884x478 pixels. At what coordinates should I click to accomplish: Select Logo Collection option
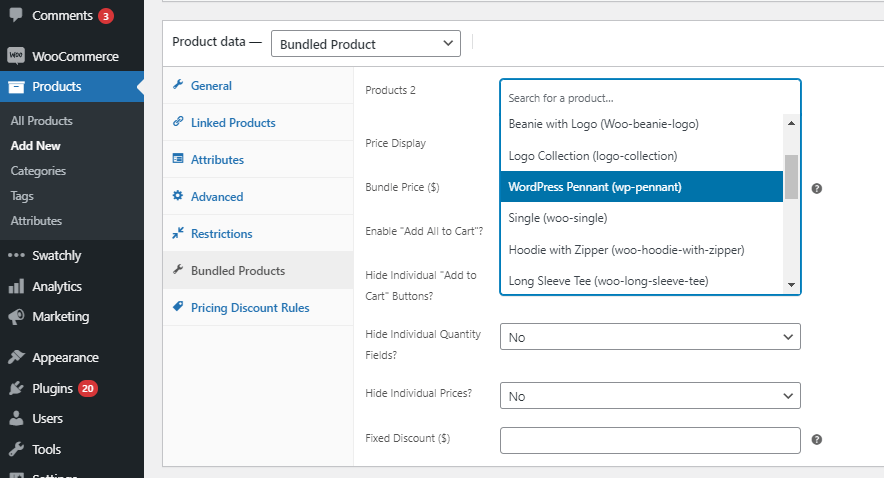(642, 156)
